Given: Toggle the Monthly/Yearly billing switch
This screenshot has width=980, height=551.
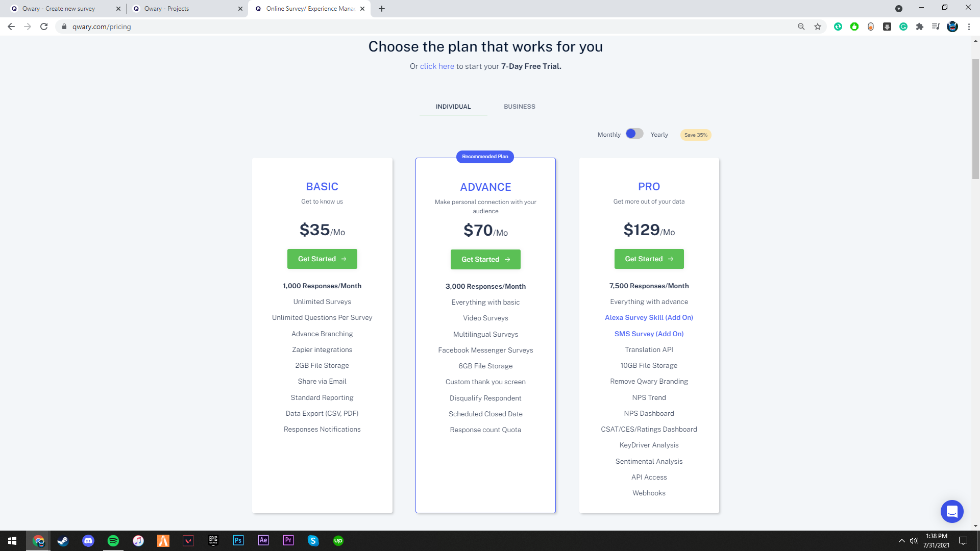Looking at the screenshot, I should (634, 134).
